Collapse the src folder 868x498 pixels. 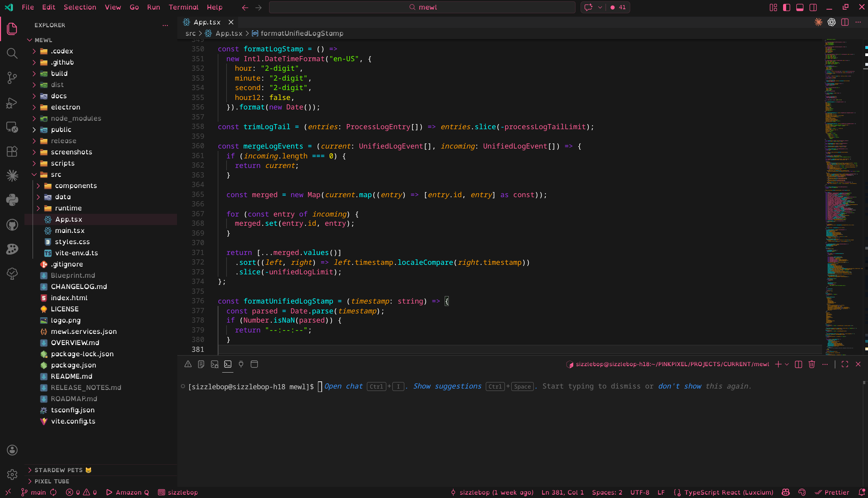click(x=56, y=174)
